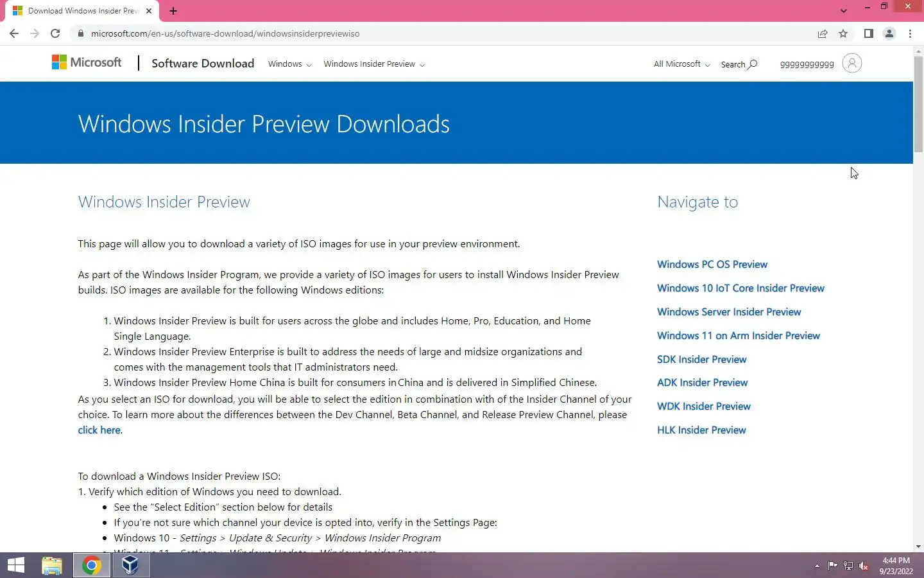Select the 'To download a Windows Insider Preview ISO:' line

pos(179,477)
